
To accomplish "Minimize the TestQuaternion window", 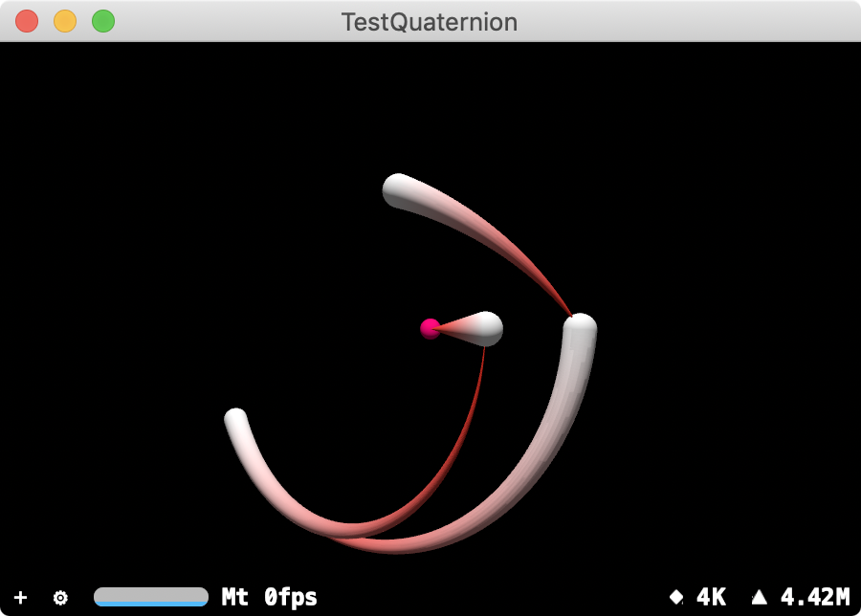I will pyautogui.click(x=65, y=21).
